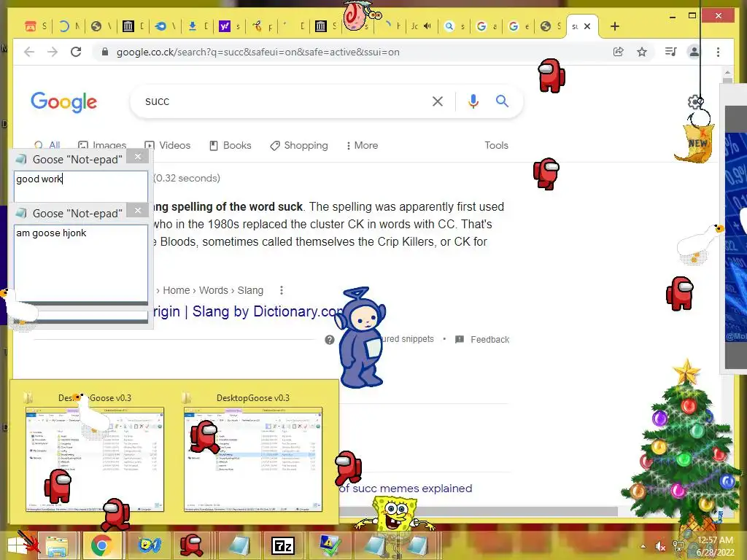Viewport: 747px width, 560px height.
Task: Click the URL text in the address bar
Action: click(258, 52)
